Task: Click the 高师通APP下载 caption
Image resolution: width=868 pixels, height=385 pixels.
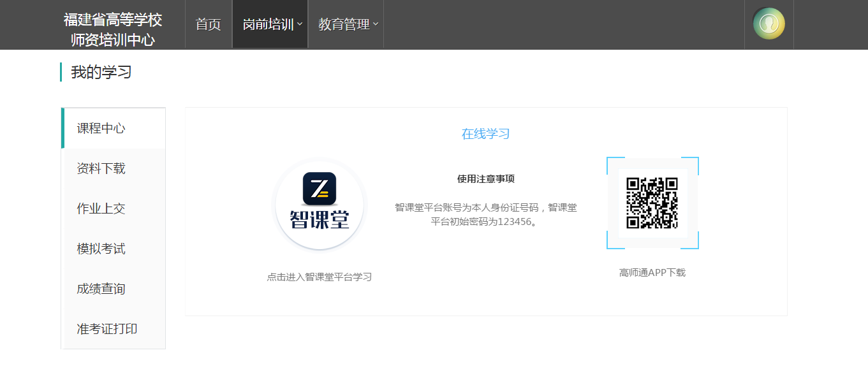Action: [x=652, y=272]
